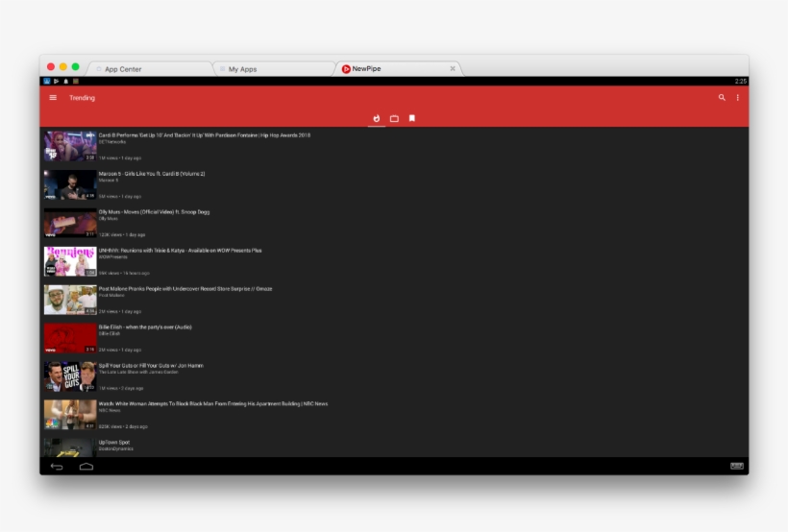Close the NewPipe tab

(x=453, y=69)
